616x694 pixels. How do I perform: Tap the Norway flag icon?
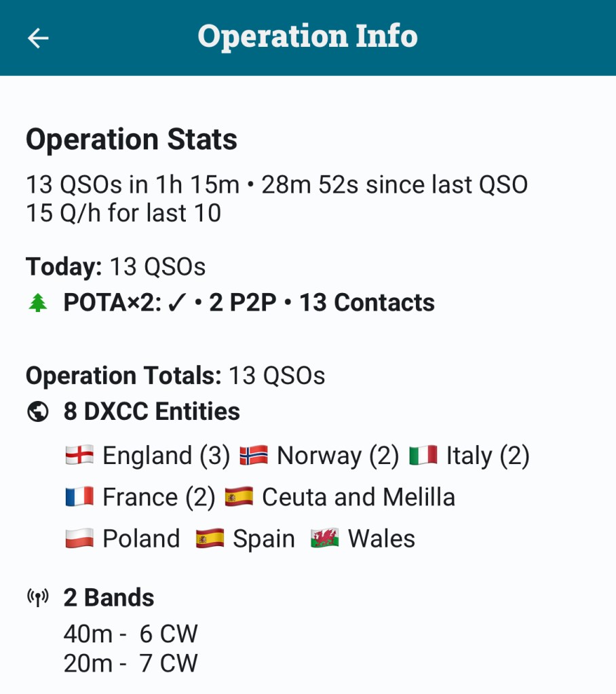[254, 455]
